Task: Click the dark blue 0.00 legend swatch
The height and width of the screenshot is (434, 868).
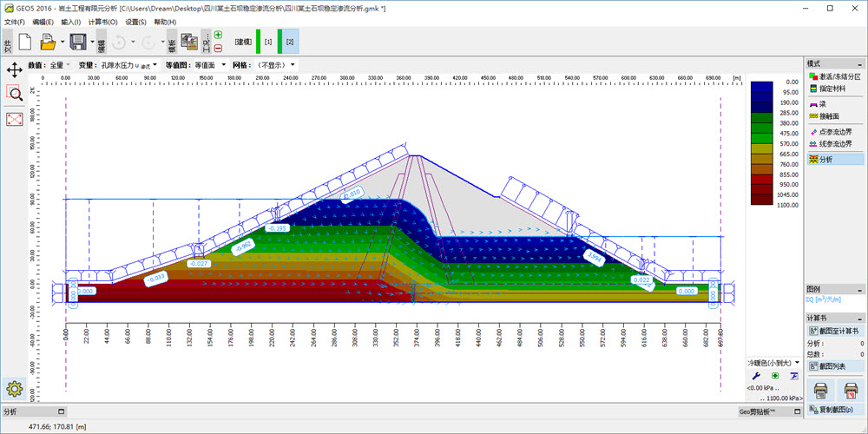Action: coord(762,86)
